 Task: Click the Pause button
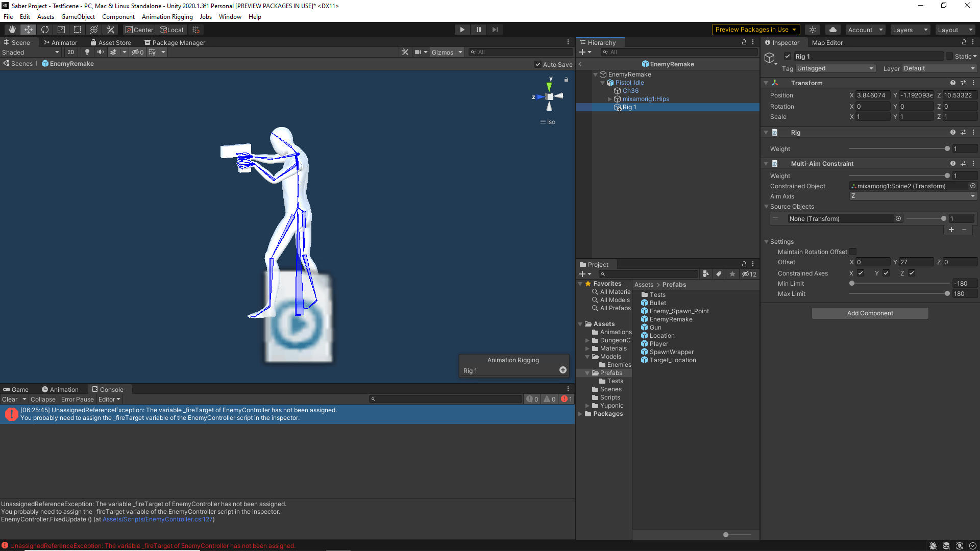pyautogui.click(x=478, y=30)
